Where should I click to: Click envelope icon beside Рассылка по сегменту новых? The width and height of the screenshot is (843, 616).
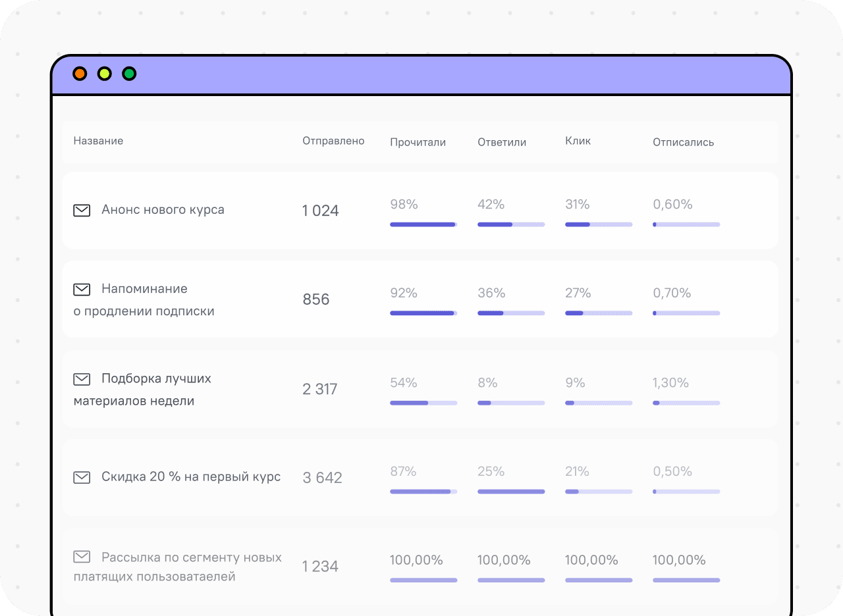[82, 557]
